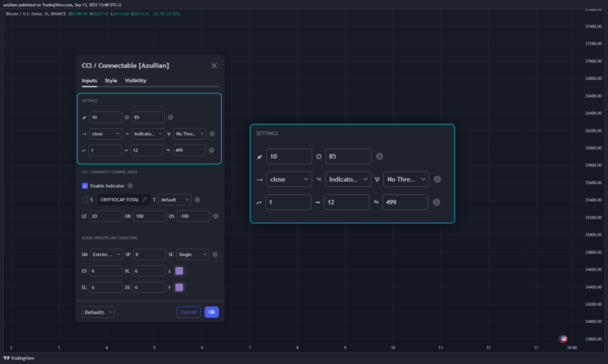Click the info icon beside the OS -100 field
The image size is (608, 364).
pyautogui.click(x=216, y=216)
